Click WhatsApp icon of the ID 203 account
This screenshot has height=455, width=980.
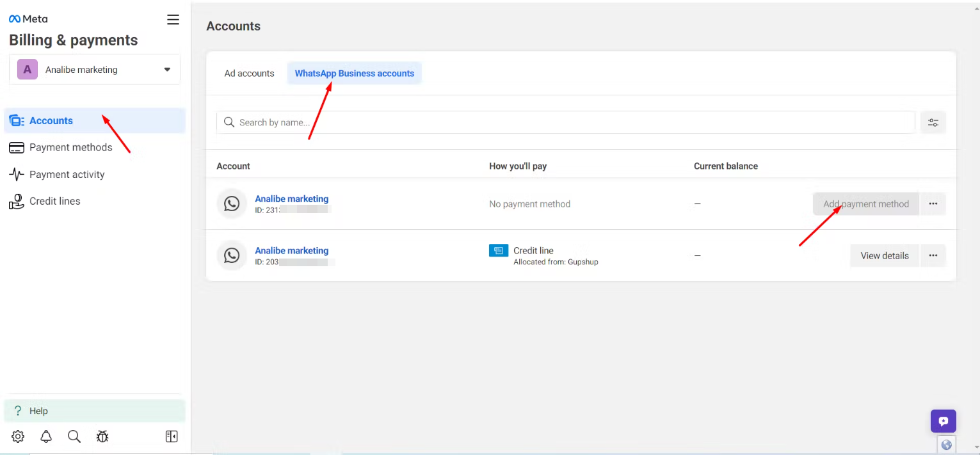[x=232, y=255]
